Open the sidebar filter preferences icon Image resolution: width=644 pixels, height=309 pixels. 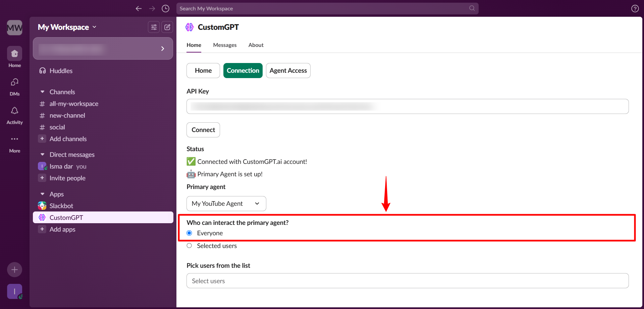(154, 27)
